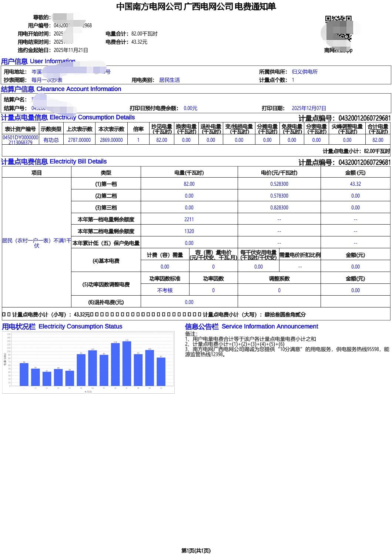Image resolution: width=392 pixels, height=555 pixels.
Task: Click the 抄见电量 column header
Action: 162,129
